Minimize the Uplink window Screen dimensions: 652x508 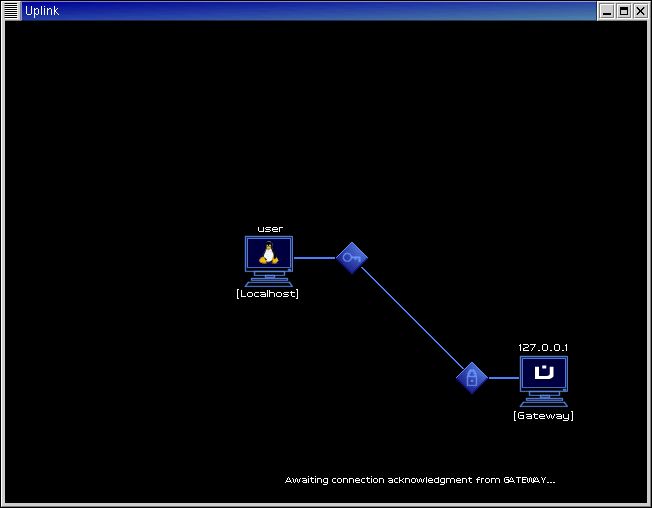(x=607, y=11)
